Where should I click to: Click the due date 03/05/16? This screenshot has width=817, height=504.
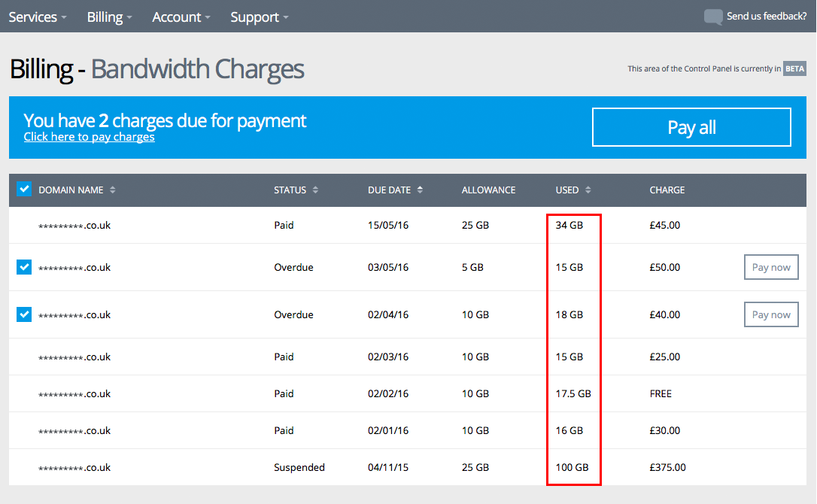click(x=388, y=267)
